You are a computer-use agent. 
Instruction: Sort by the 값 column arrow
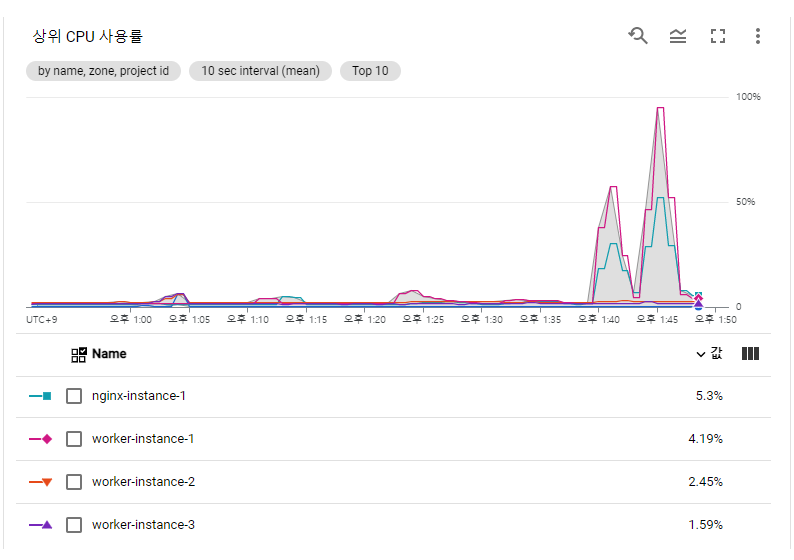(701, 354)
